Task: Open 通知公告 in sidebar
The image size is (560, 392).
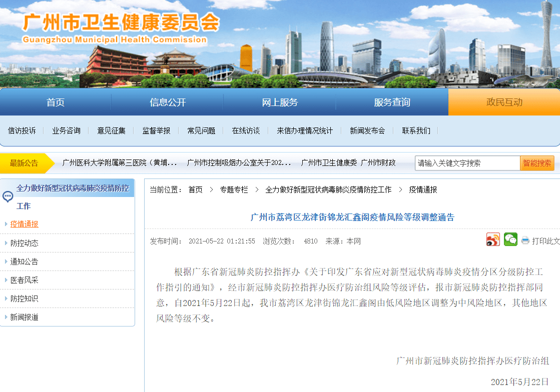Action: click(25, 262)
